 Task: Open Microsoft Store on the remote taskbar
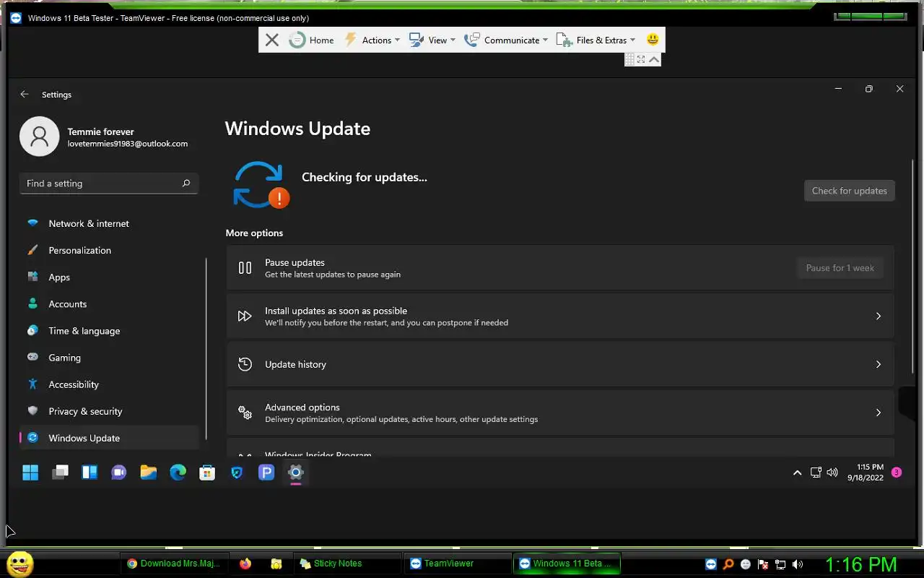pyautogui.click(x=207, y=473)
